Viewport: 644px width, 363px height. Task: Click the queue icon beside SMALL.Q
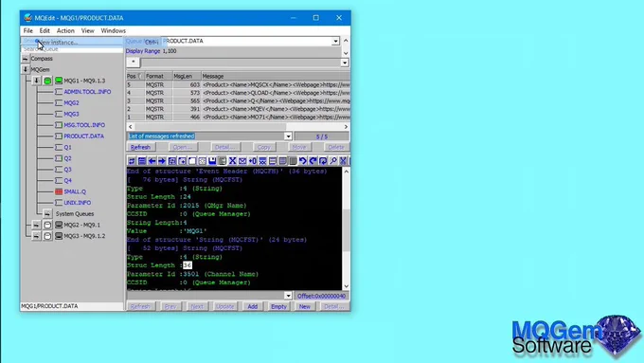pos(59,191)
